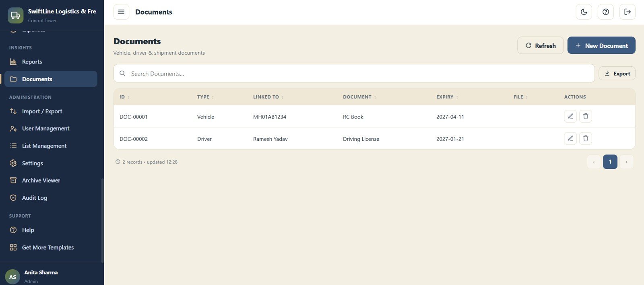Click the '2 records • updated 12:28' status

tap(147, 162)
